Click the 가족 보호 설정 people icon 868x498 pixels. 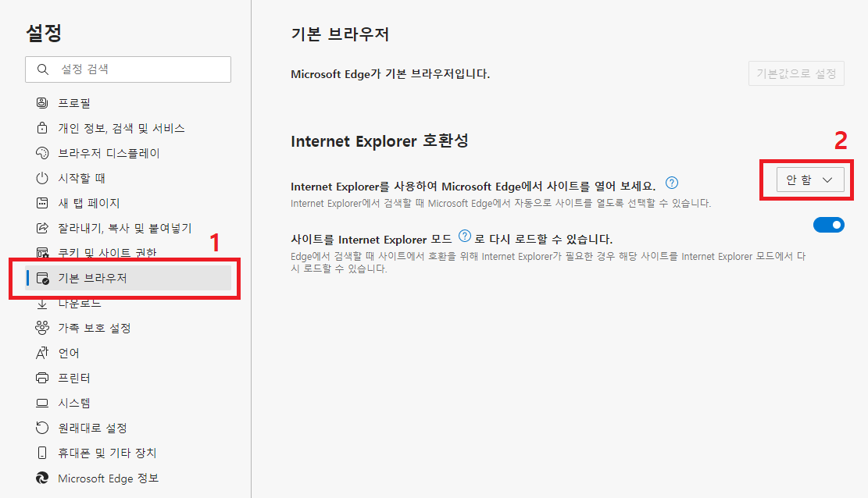[42, 328]
